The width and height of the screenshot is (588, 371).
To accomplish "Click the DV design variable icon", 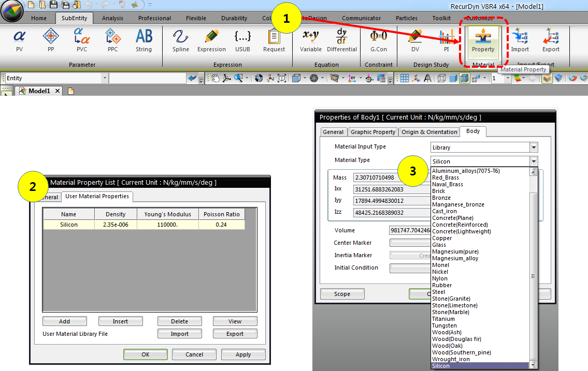I will (x=415, y=40).
